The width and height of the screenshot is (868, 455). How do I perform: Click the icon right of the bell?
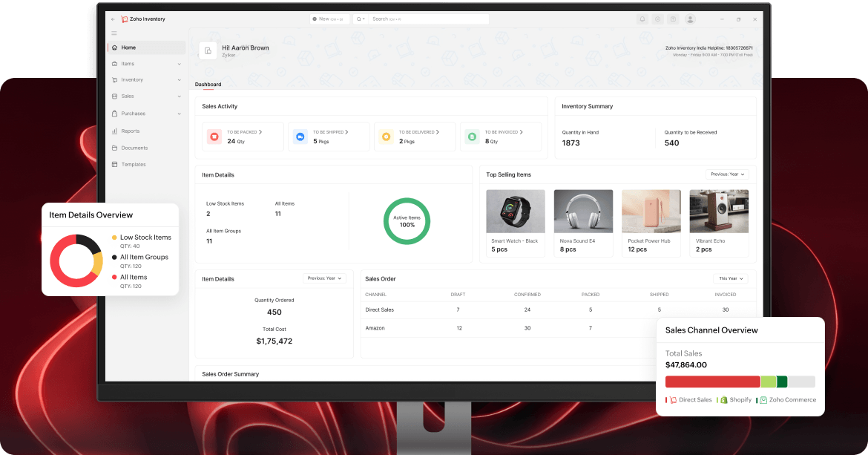(657, 19)
